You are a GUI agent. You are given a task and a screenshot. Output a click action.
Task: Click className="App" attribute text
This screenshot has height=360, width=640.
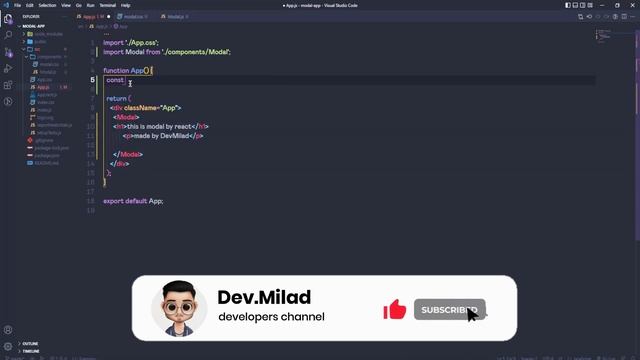151,108
